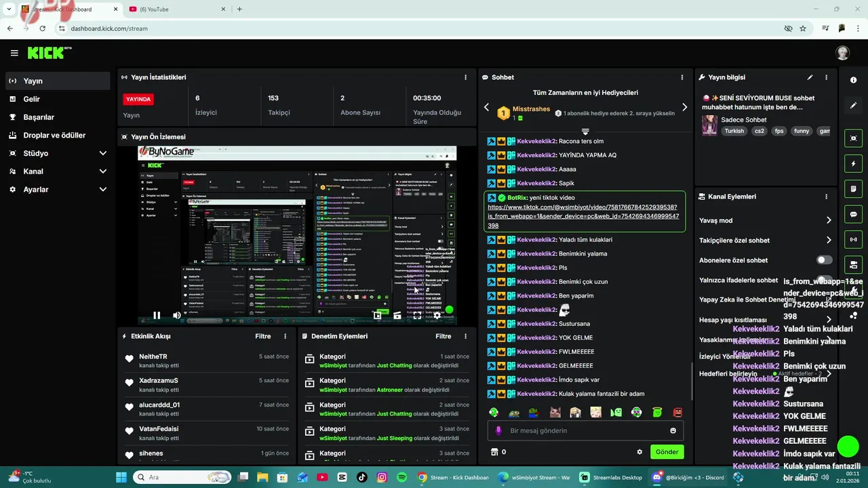Viewport: 868px width, 488px height.
Task: Open Denetim Eylemleri three-dot menu
Action: pos(465,336)
